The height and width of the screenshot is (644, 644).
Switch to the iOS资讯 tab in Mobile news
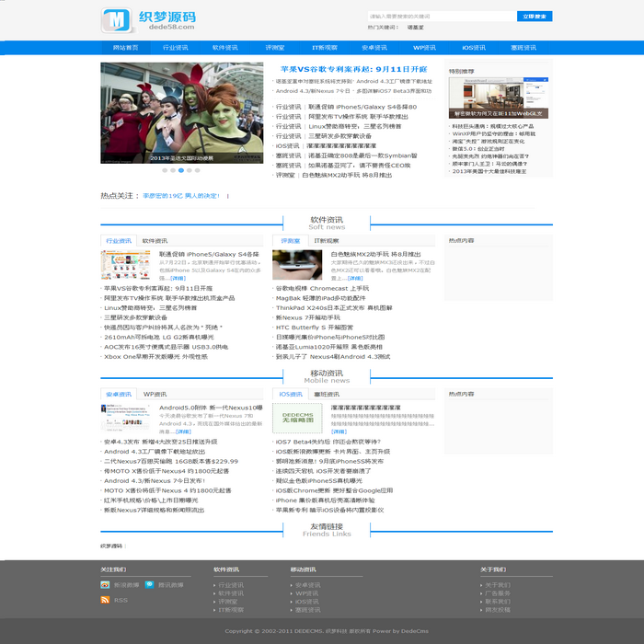(x=291, y=395)
